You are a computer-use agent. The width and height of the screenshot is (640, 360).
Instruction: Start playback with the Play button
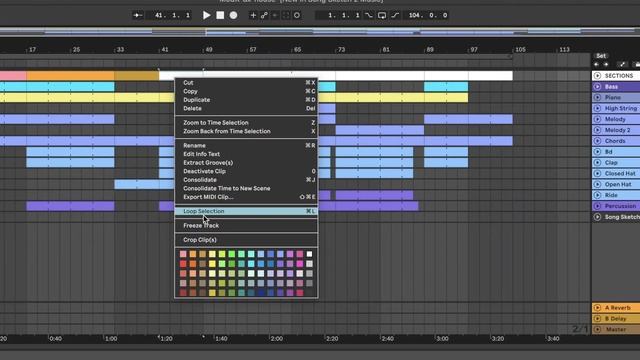tap(207, 15)
